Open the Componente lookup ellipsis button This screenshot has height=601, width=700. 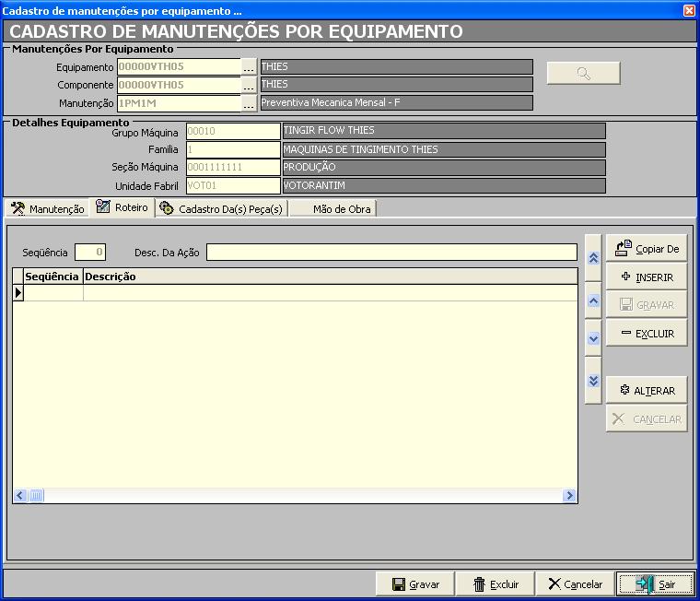coord(249,85)
